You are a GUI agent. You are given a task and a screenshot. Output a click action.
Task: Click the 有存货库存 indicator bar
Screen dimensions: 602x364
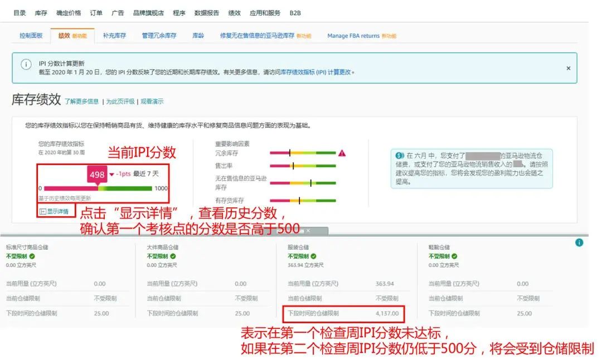(303, 201)
